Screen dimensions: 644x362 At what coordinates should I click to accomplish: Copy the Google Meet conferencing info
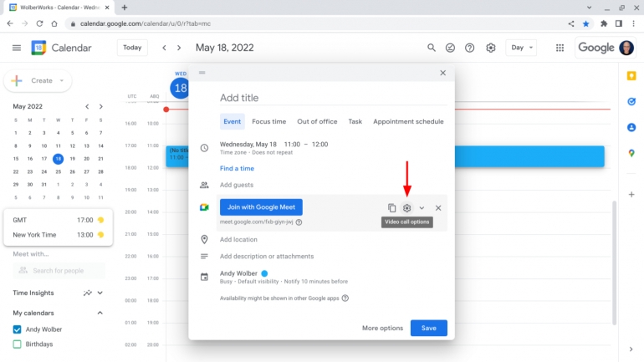pyautogui.click(x=391, y=208)
